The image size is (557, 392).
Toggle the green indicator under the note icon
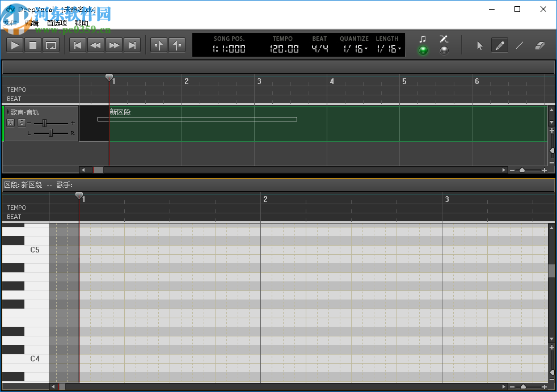click(423, 50)
